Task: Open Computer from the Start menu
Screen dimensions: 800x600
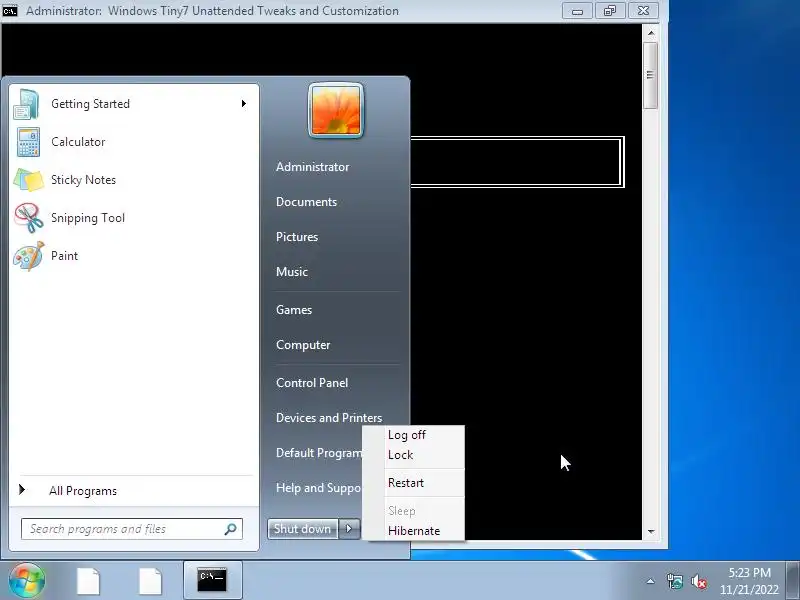Action: pyautogui.click(x=303, y=345)
